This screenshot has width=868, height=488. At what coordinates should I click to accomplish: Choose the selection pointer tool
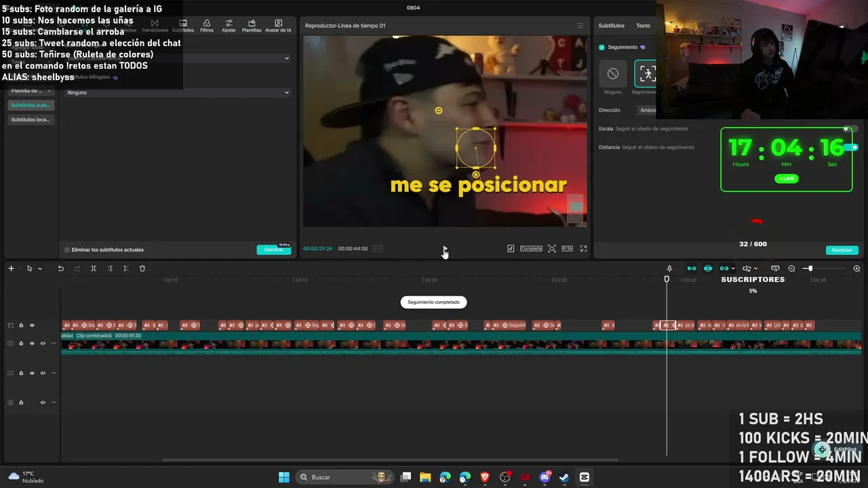(29, 268)
